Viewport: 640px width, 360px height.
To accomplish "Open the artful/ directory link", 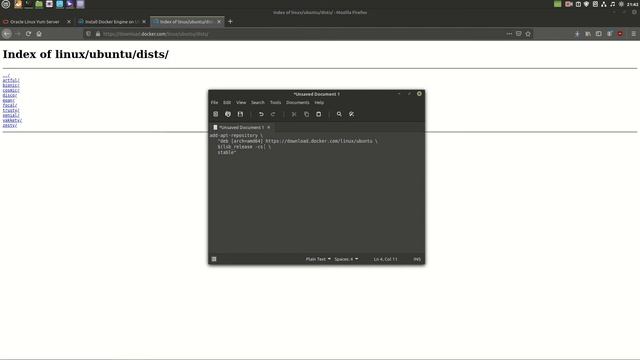I will coord(11,80).
